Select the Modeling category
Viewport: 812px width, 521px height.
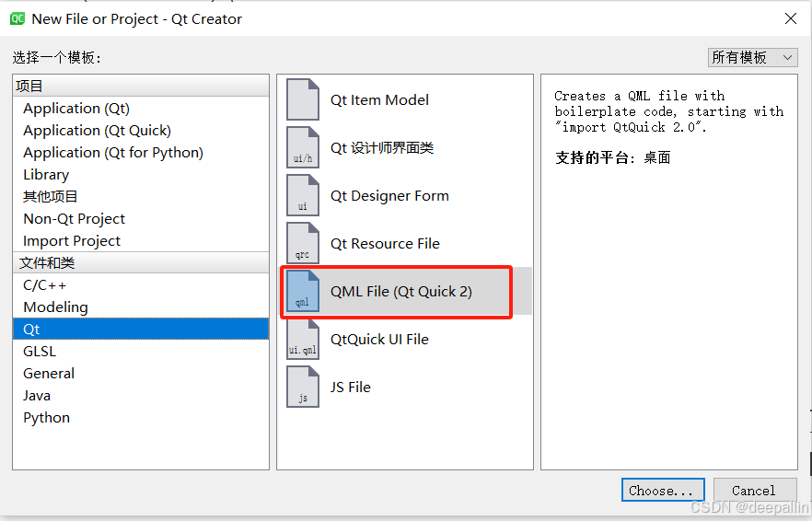click(141, 307)
